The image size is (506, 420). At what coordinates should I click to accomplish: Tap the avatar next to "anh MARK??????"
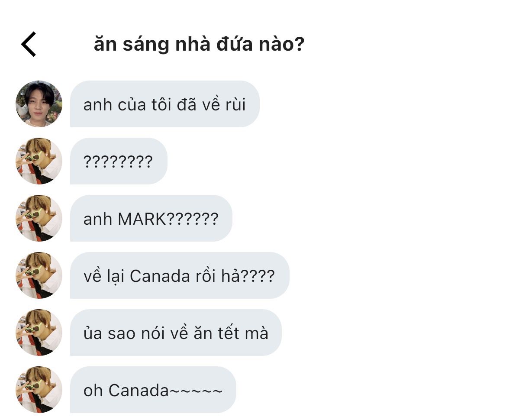pyautogui.click(x=39, y=218)
